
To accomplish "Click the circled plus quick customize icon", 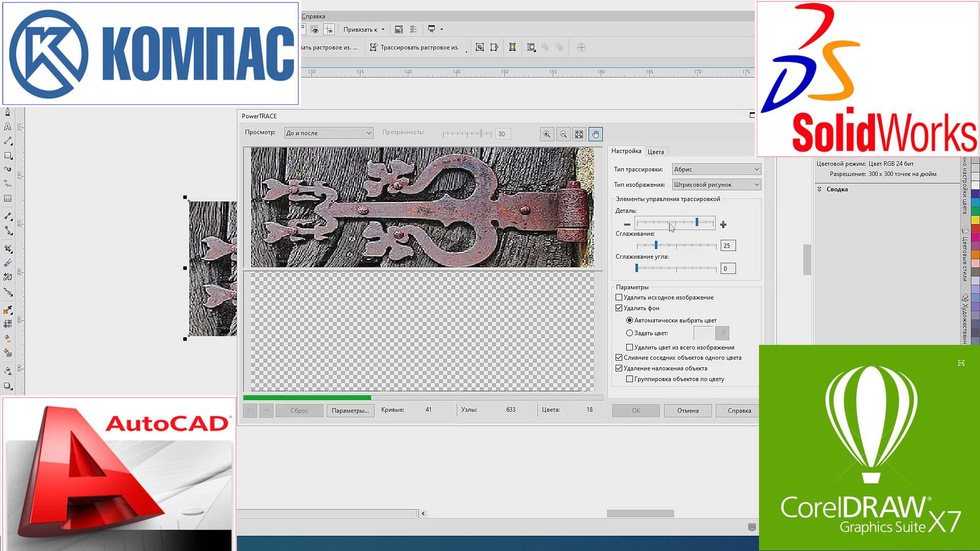I will pyautogui.click(x=581, y=47).
